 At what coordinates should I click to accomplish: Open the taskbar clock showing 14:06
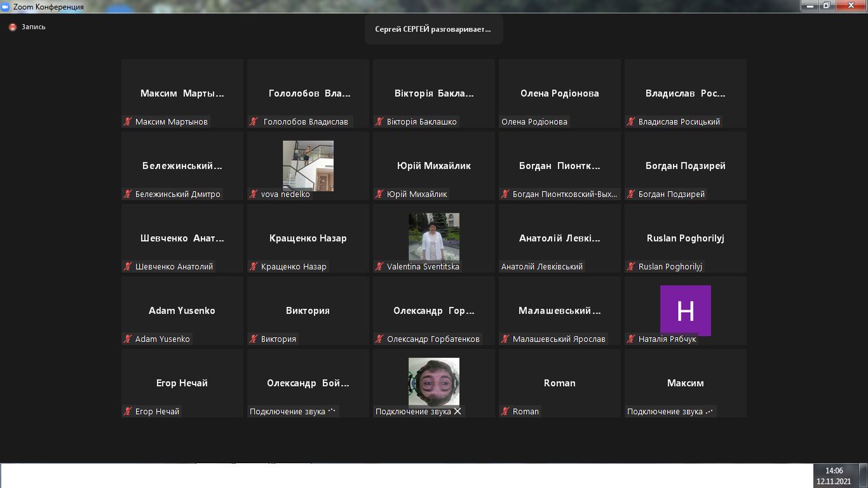click(834, 476)
